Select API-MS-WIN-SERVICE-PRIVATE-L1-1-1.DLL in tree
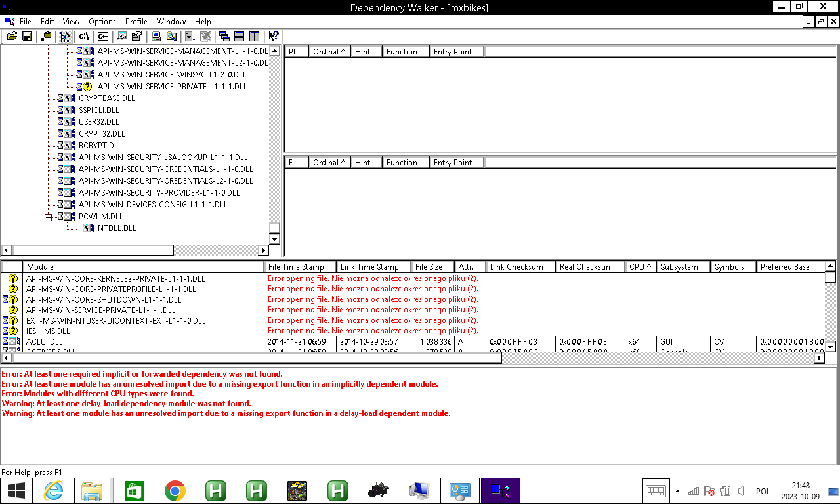The image size is (840, 504). click(173, 87)
